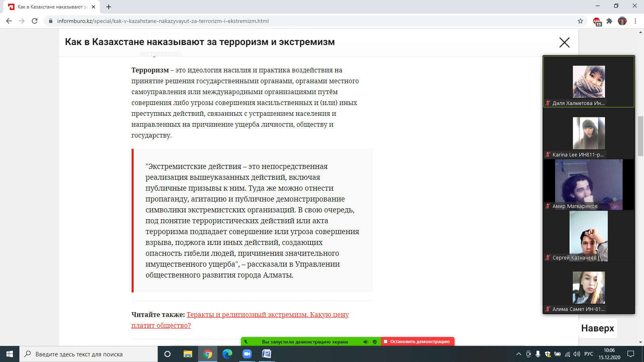
Task: Switch to the Zoom app in the taskbar
Action: 247,354
